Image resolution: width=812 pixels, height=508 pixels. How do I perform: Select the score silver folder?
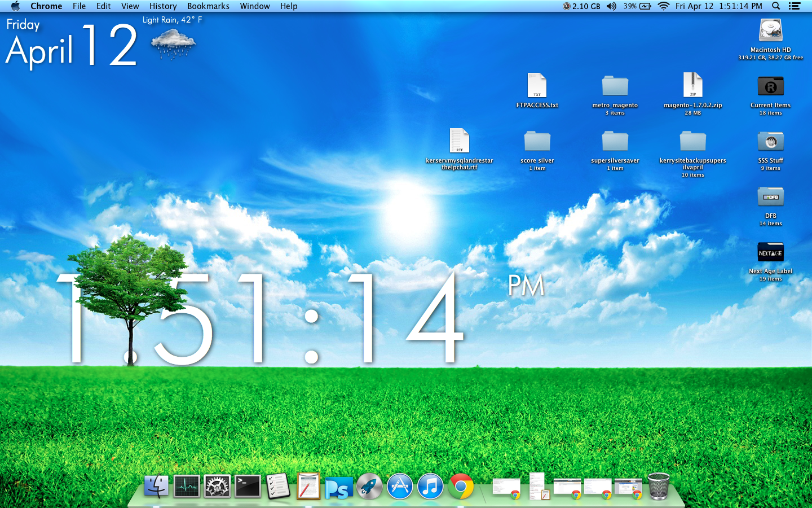[537, 141]
